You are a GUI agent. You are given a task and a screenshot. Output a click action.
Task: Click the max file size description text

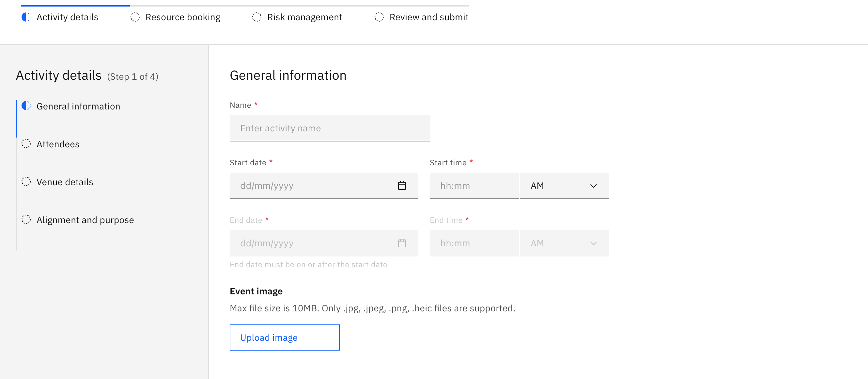[x=372, y=308]
